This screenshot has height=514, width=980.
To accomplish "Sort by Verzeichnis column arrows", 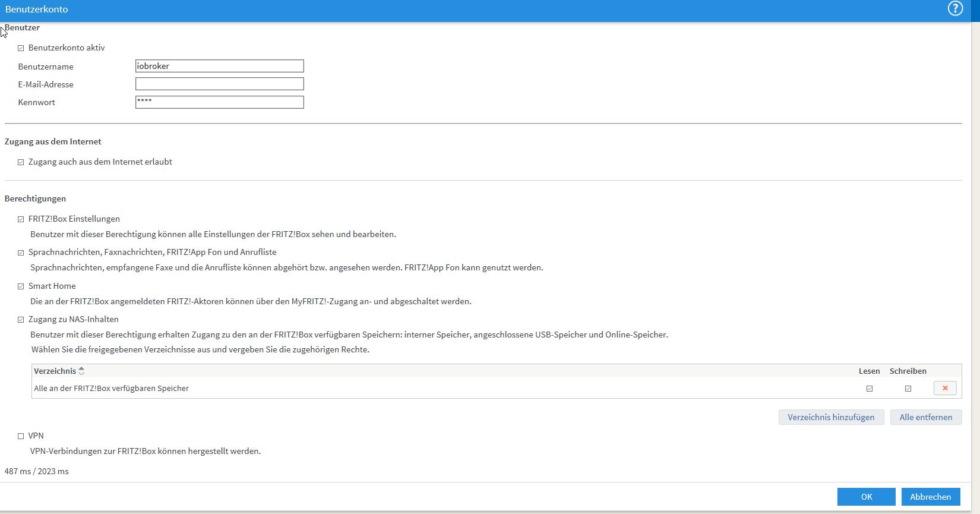I will coord(81,371).
